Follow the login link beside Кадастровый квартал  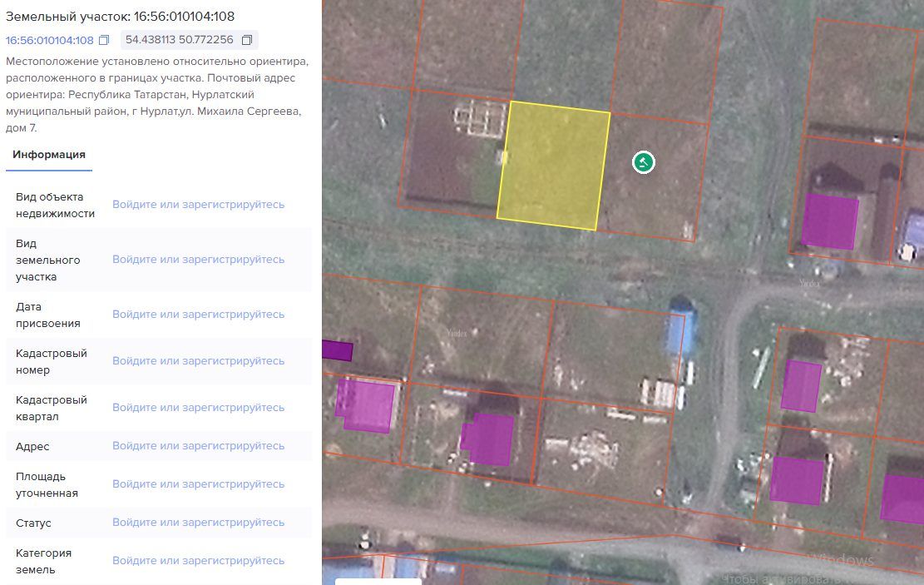coord(199,408)
